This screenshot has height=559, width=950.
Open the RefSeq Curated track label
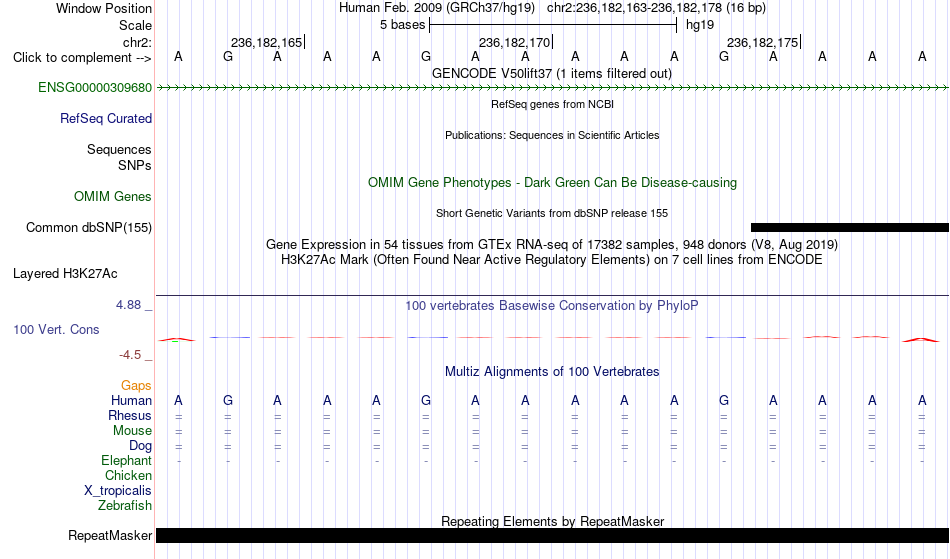click(x=105, y=119)
